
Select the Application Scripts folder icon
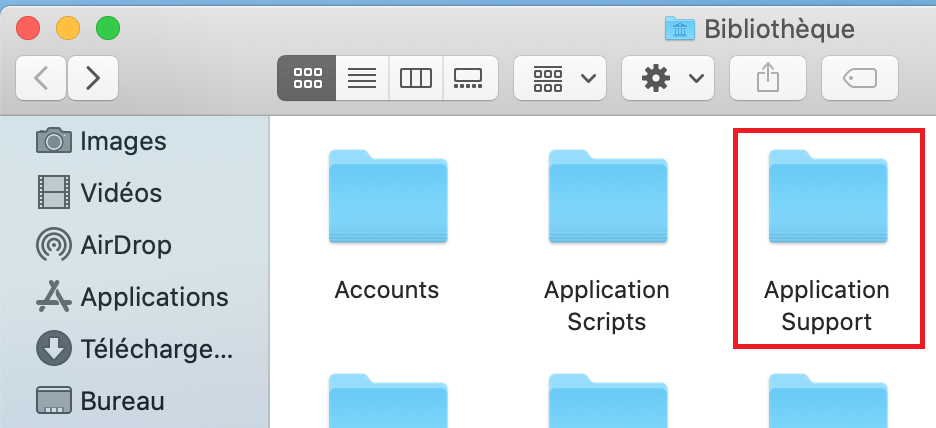click(608, 196)
